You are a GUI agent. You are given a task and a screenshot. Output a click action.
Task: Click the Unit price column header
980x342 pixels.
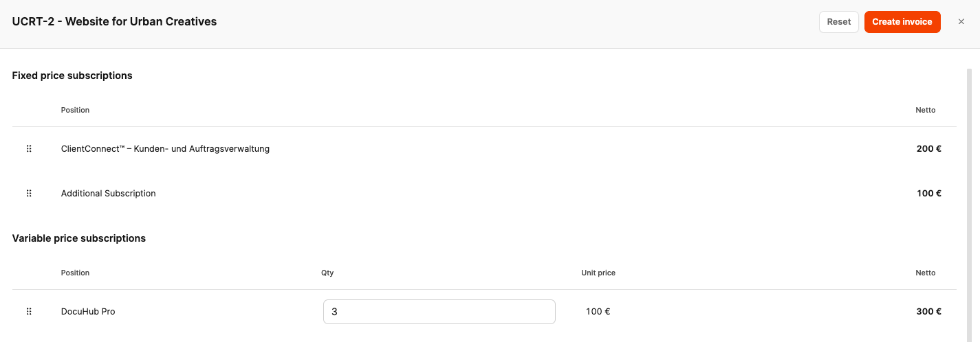click(x=598, y=273)
